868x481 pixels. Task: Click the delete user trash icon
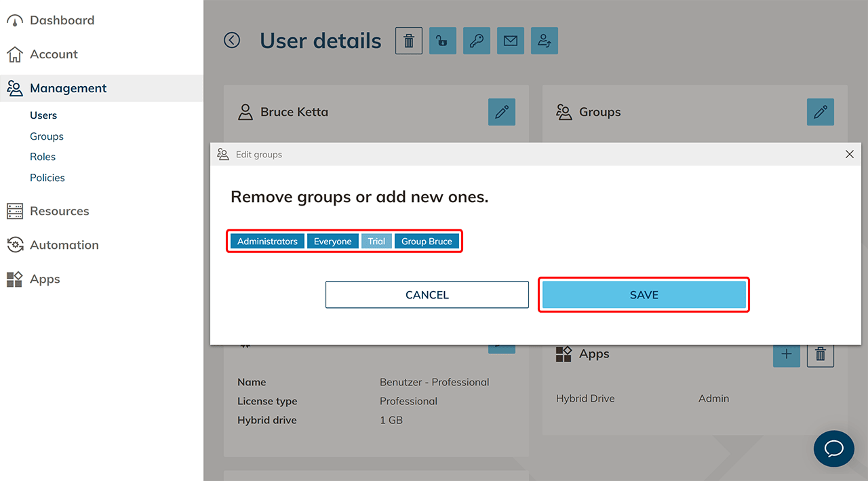[x=409, y=41]
